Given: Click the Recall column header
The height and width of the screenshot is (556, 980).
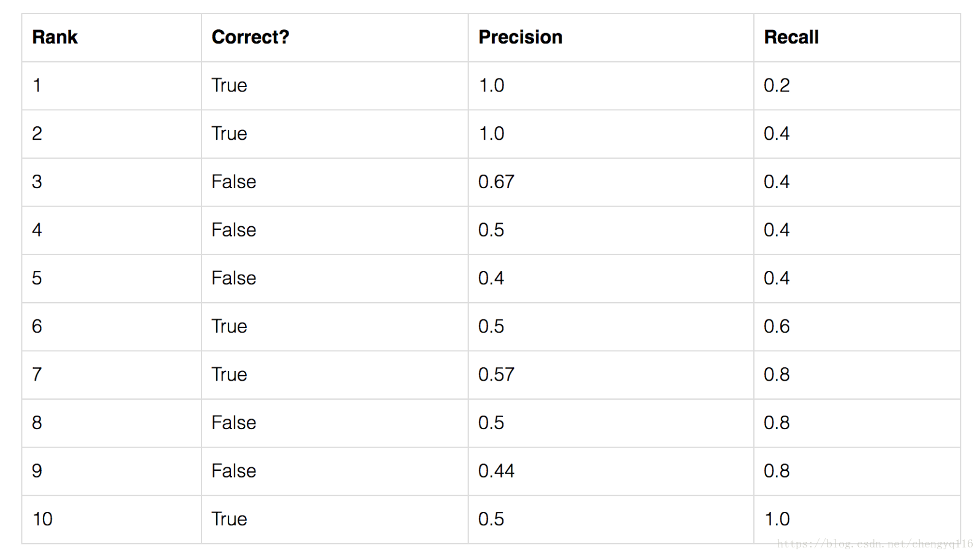Looking at the screenshot, I should [791, 37].
